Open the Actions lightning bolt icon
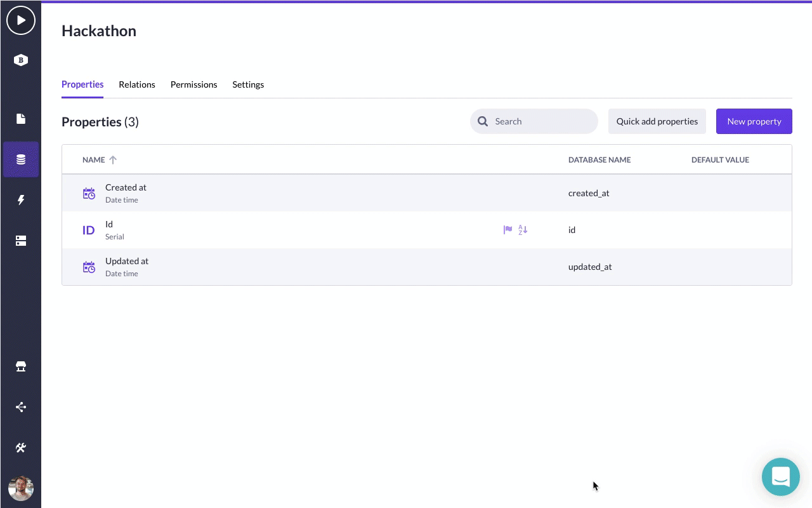This screenshot has height=508, width=812. (21, 200)
